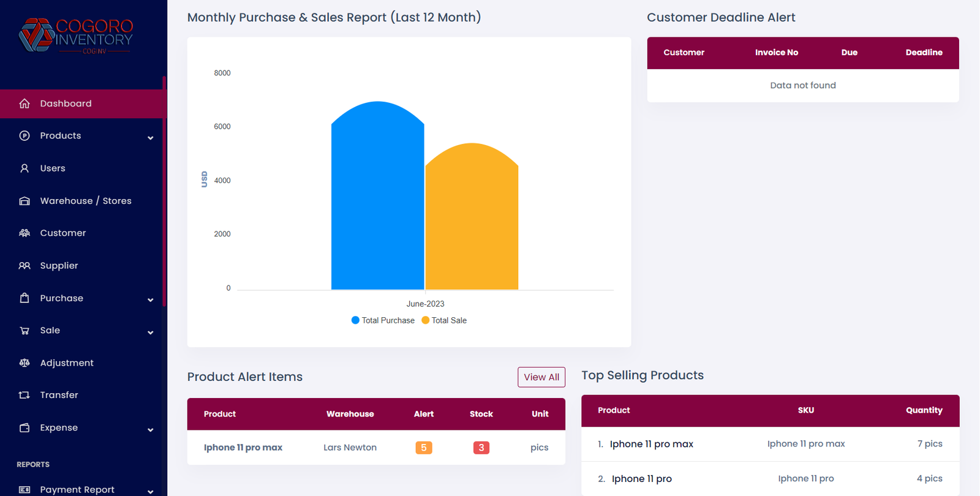Click the Users person icon in sidebar
Viewport: 980px width, 496px height.
click(24, 168)
